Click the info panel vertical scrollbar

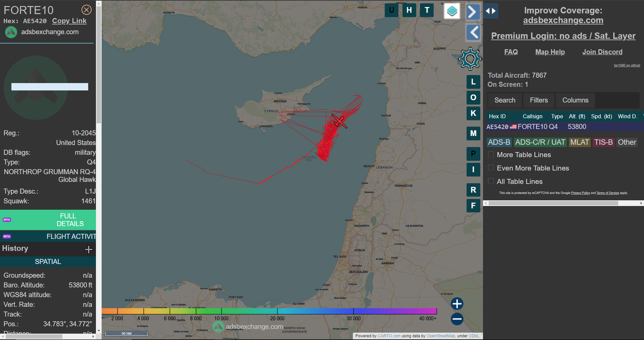(x=99, y=65)
